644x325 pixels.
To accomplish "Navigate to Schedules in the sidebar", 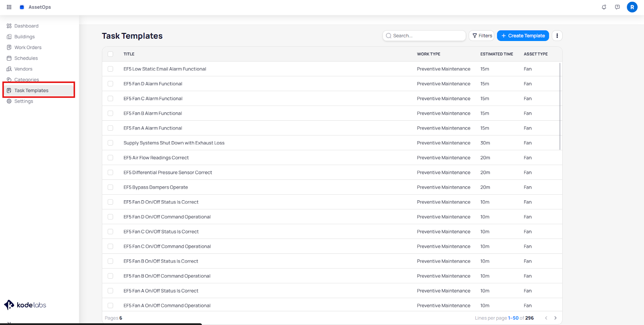I will pyautogui.click(x=26, y=58).
